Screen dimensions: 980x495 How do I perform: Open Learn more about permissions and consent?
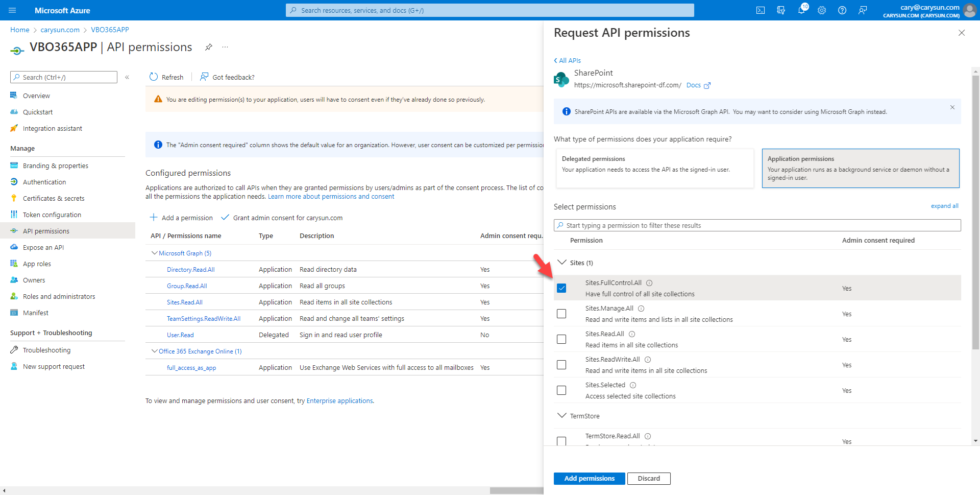pos(331,197)
